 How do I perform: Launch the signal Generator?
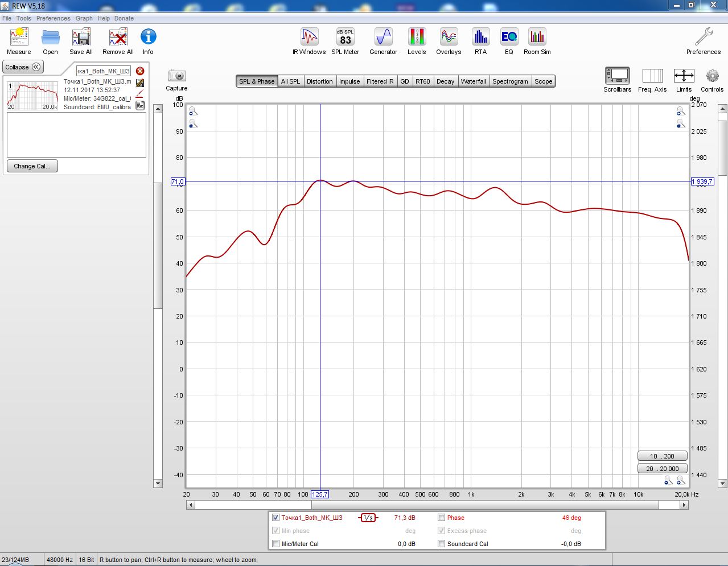click(x=383, y=38)
